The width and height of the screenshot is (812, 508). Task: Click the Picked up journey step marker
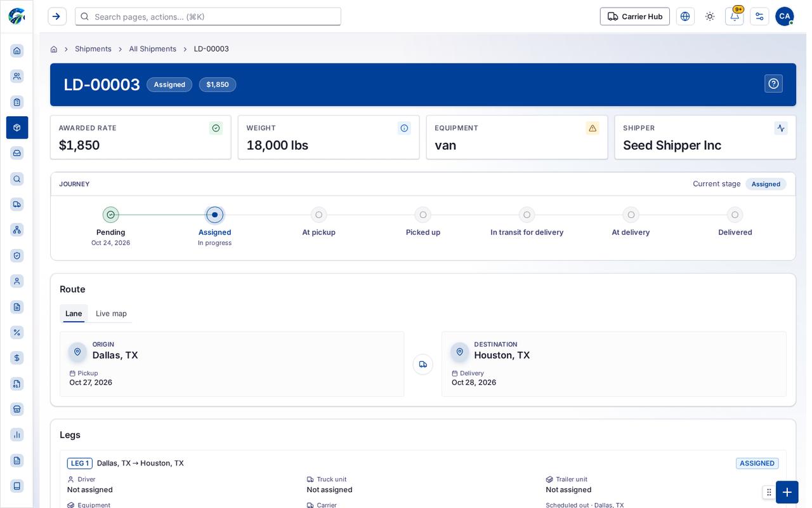pos(423,215)
